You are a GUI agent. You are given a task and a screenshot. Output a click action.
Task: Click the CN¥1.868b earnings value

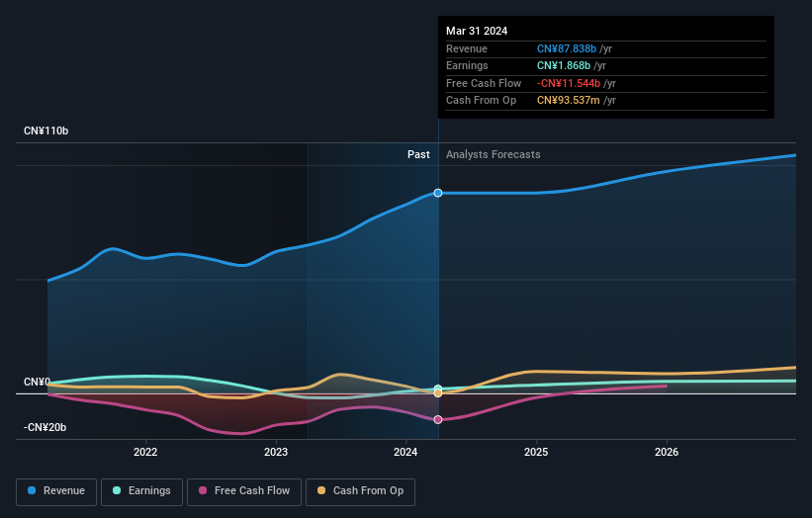coord(564,65)
